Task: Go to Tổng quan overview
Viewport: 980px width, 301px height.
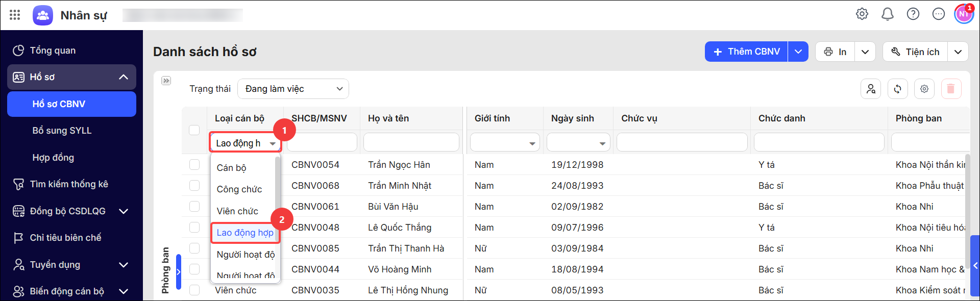Action: point(71,51)
